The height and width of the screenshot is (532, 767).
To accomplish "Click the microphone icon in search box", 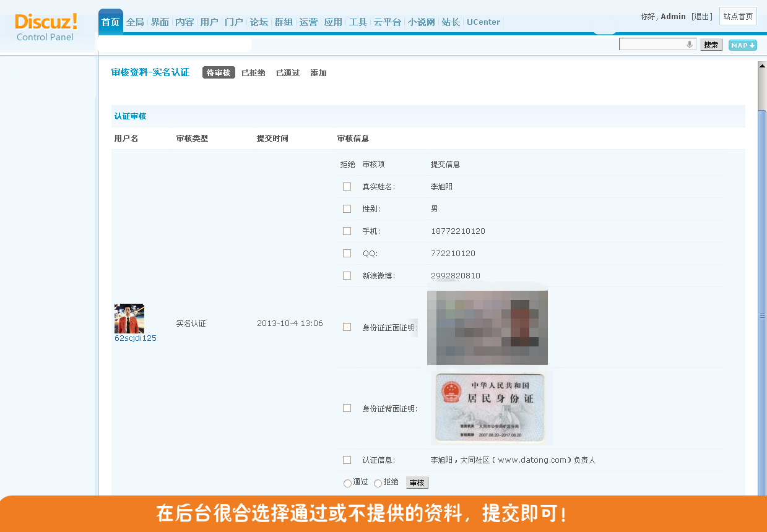I will click(x=689, y=45).
